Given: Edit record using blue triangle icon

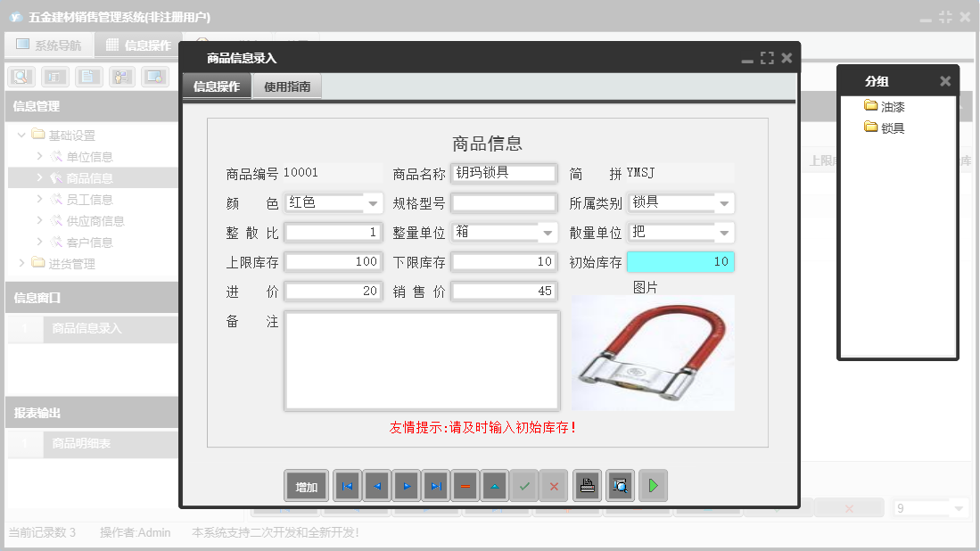Looking at the screenshot, I should [x=493, y=486].
